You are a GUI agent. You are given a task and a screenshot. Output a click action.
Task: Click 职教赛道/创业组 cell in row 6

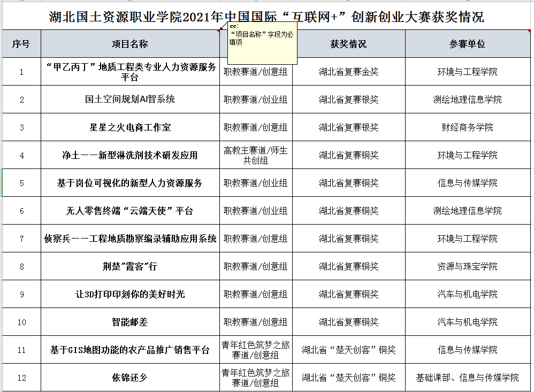256,211
